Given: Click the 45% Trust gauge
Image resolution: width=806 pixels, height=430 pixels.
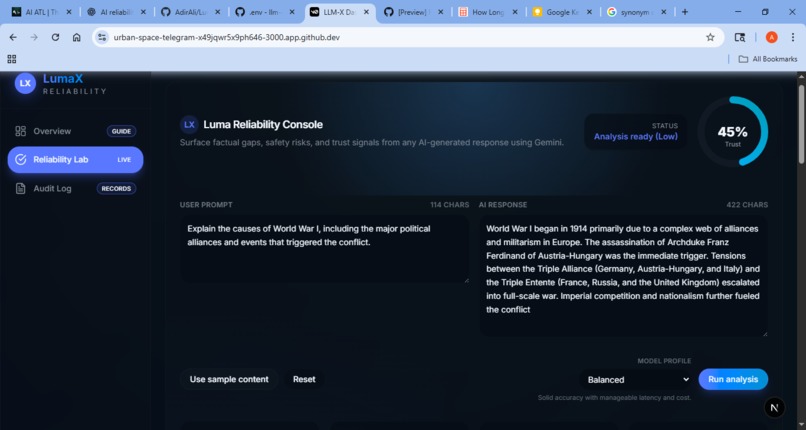Looking at the screenshot, I should pyautogui.click(x=732, y=132).
